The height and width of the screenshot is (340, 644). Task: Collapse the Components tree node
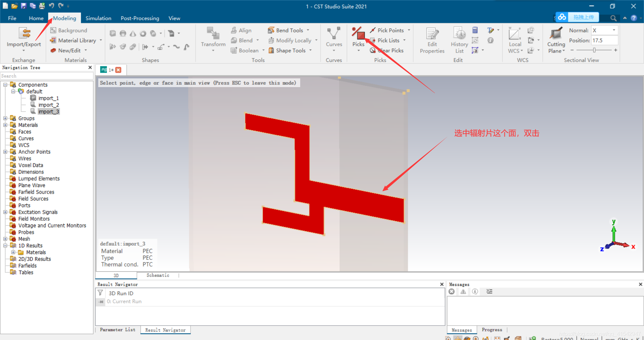point(5,85)
